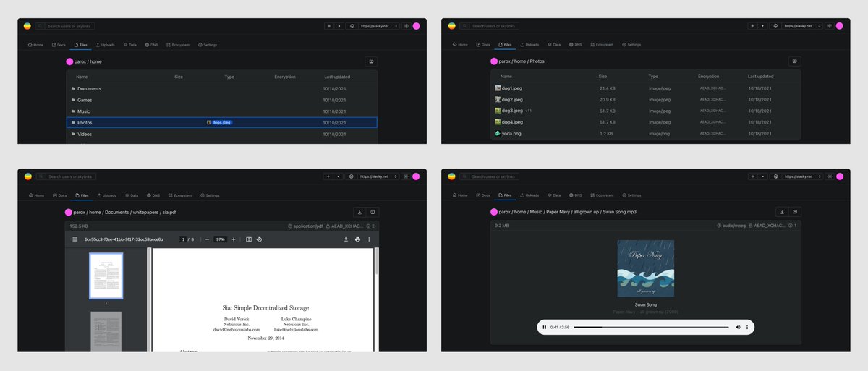Print sia.pdf with the printer icon

(x=357, y=239)
